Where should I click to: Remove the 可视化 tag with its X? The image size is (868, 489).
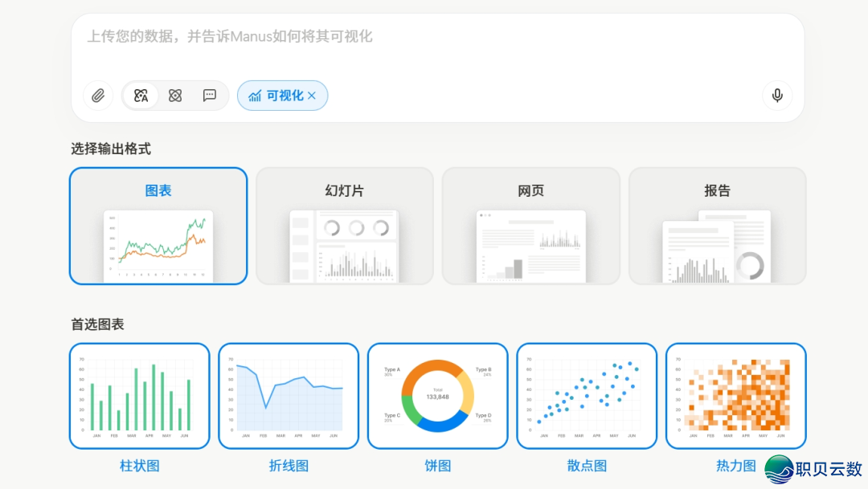[312, 96]
